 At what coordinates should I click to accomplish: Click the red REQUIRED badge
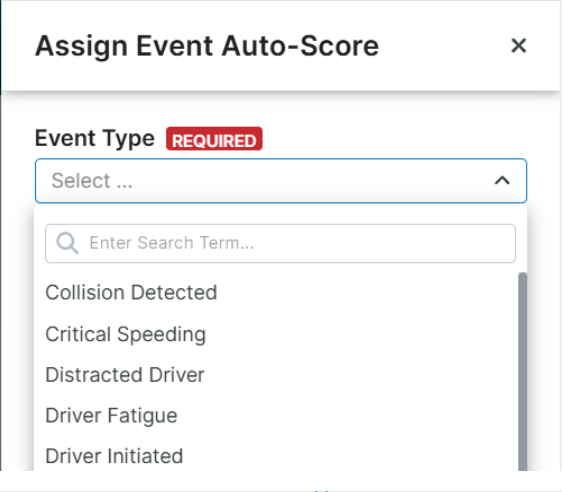point(214,139)
